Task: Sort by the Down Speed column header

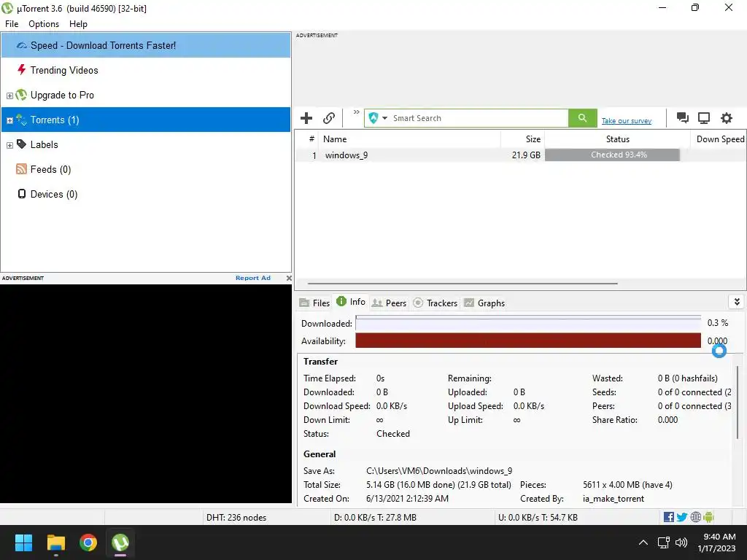Action: pos(719,139)
